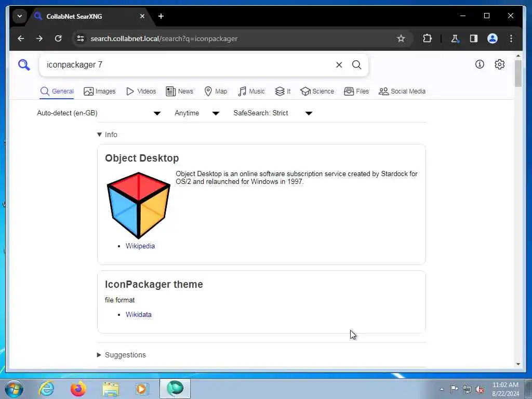The height and width of the screenshot is (399, 532).
Task: Bookmark this page with the star
Action: (x=401, y=38)
